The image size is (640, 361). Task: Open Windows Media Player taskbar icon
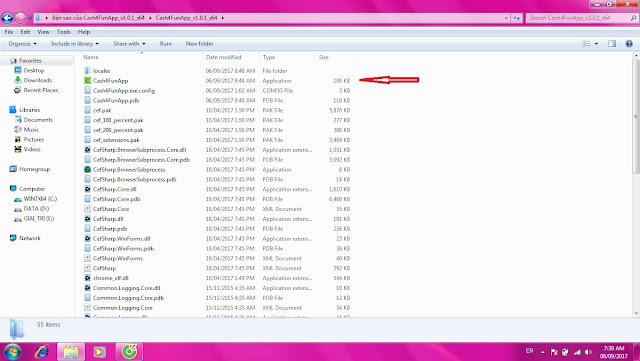pos(99,352)
